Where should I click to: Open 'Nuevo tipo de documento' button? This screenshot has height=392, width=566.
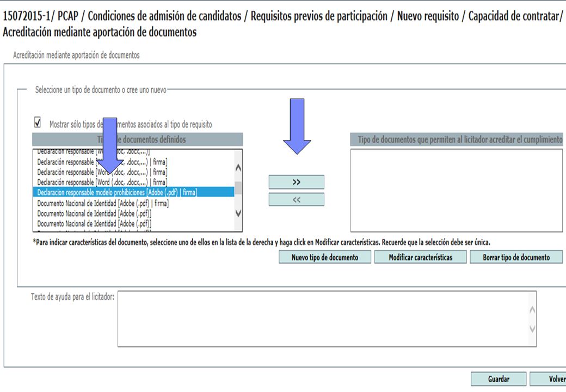click(x=325, y=258)
